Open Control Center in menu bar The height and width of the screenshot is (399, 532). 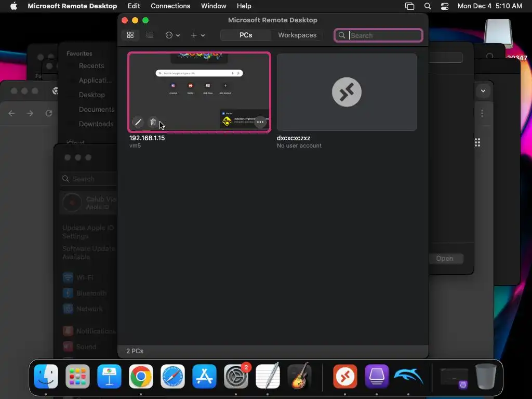click(x=445, y=6)
